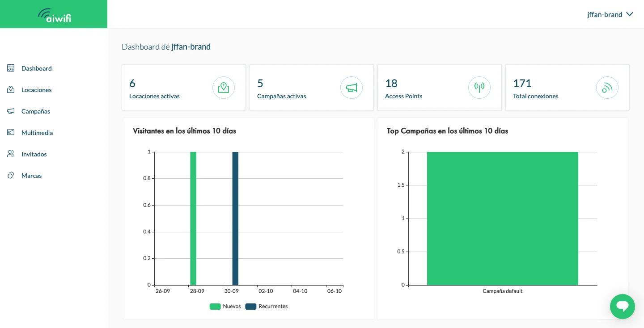Viewport: 644px width, 328px height.
Task: Go to Campañas menu item
Action: (36, 111)
